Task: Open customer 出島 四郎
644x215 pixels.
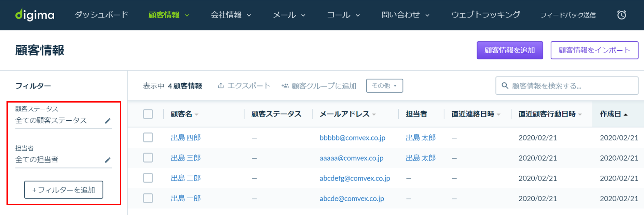Action: 186,137
